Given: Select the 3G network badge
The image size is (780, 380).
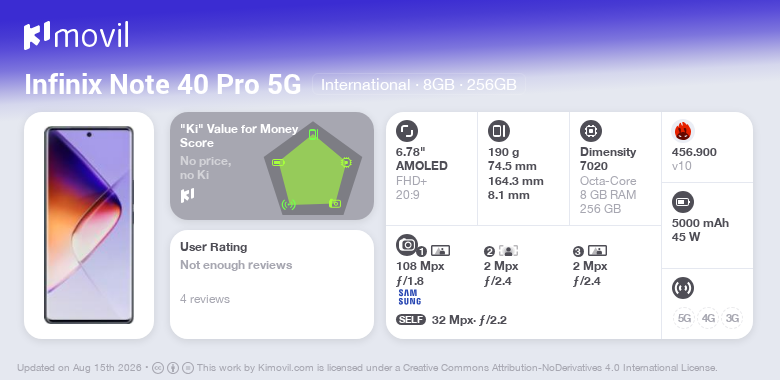Looking at the screenshot, I should [x=732, y=318].
